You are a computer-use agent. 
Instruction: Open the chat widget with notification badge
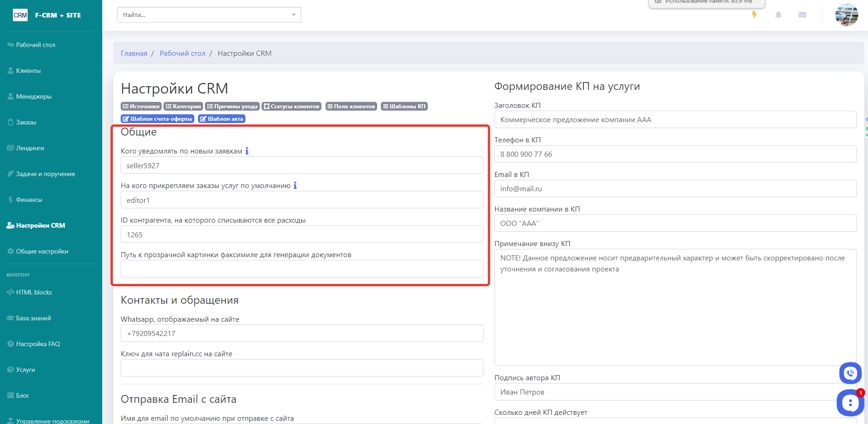[x=850, y=403]
